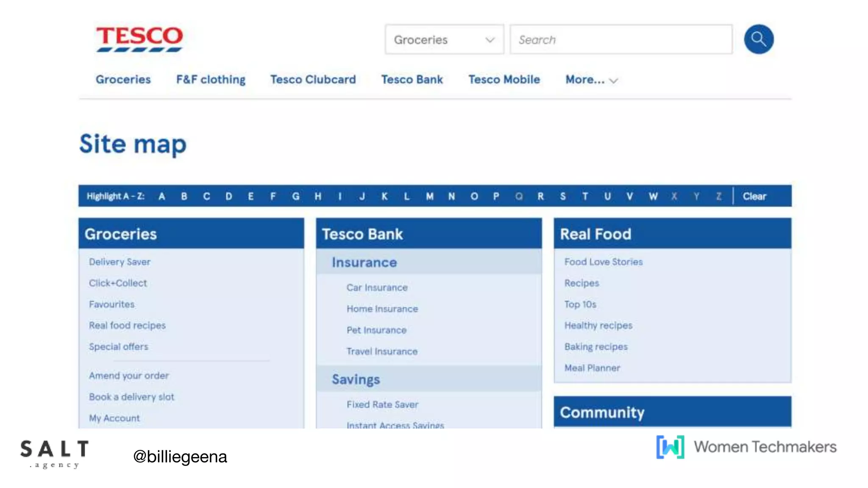This screenshot has height=488, width=868.
Task: Open the Delivery Saver link
Action: pyautogui.click(x=120, y=262)
